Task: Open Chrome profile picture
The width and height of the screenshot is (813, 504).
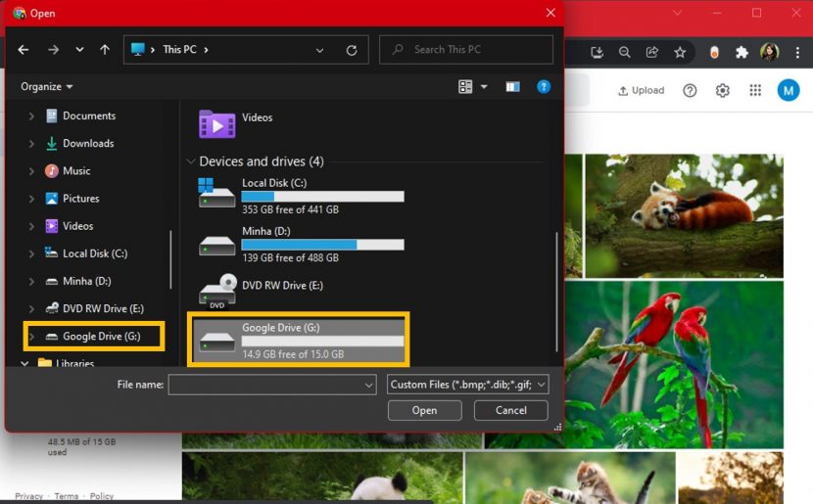Action: pos(770,52)
